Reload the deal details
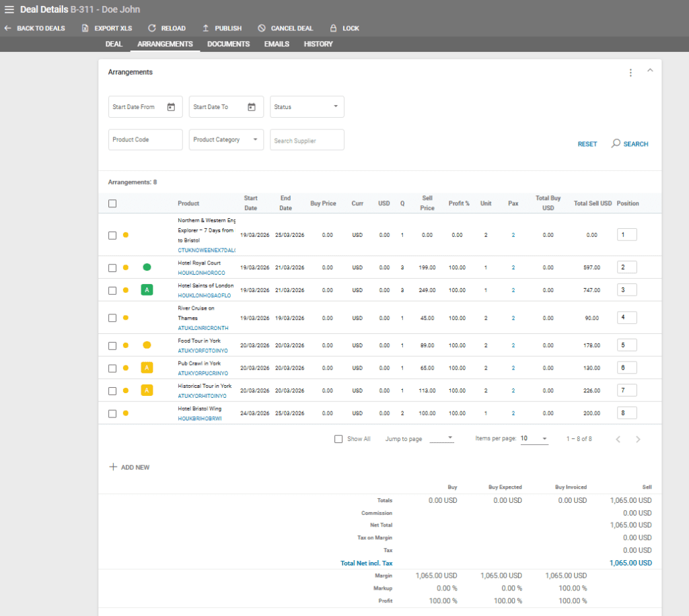 (x=152, y=28)
